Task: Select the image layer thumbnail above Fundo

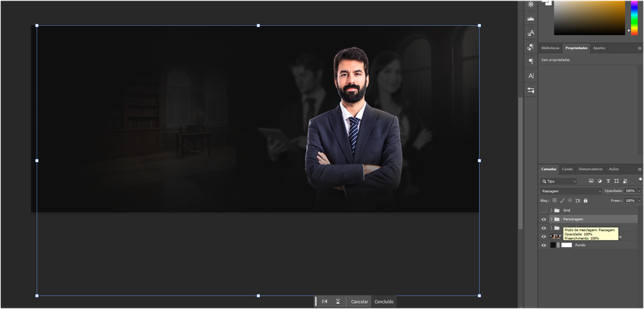Action: tap(556, 236)
